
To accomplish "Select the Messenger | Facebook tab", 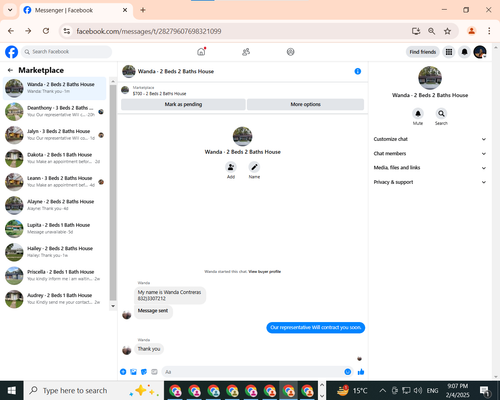I will point(76,10).
